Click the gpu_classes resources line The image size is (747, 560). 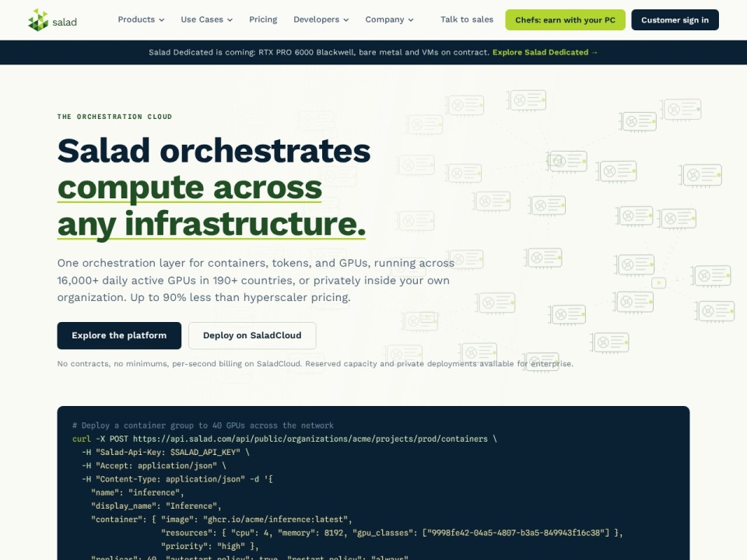point(391,533)
